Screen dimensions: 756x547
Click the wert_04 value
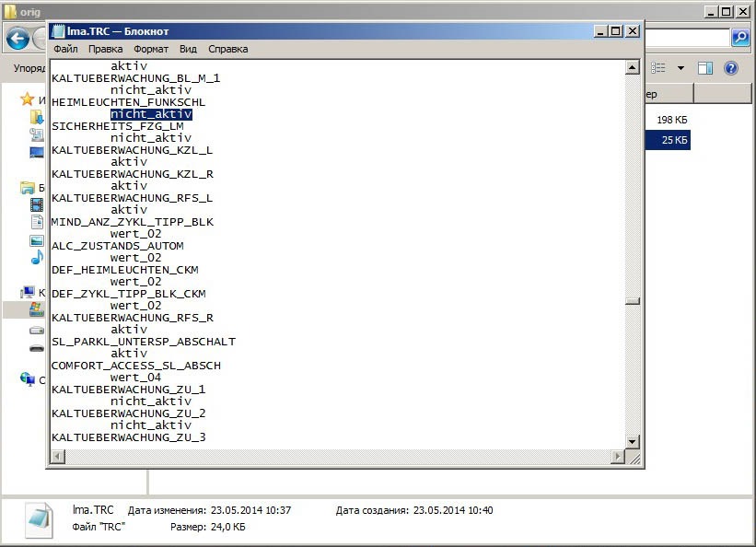click(135, 378)
